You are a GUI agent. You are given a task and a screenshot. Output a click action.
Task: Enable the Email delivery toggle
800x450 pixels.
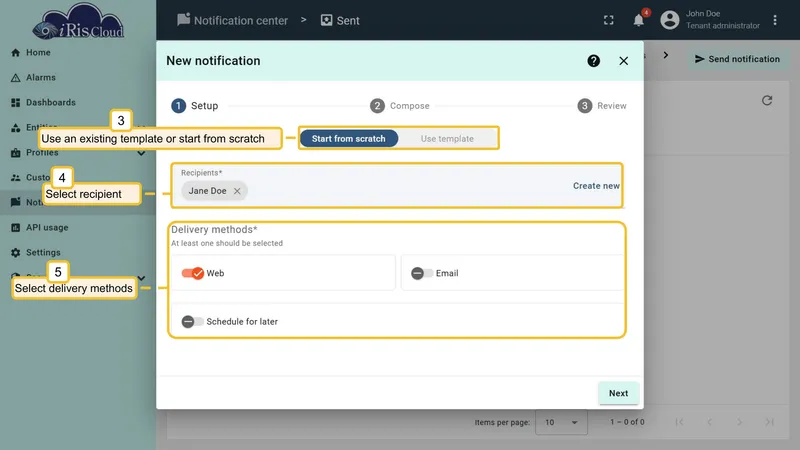(x=422, y=273)
